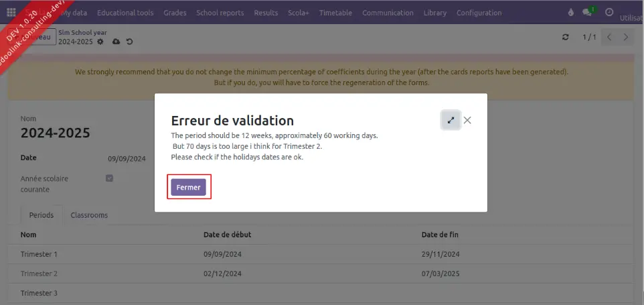The image size is (644, 305).
Task: Select the Periods tab
Action: (42, 215)
